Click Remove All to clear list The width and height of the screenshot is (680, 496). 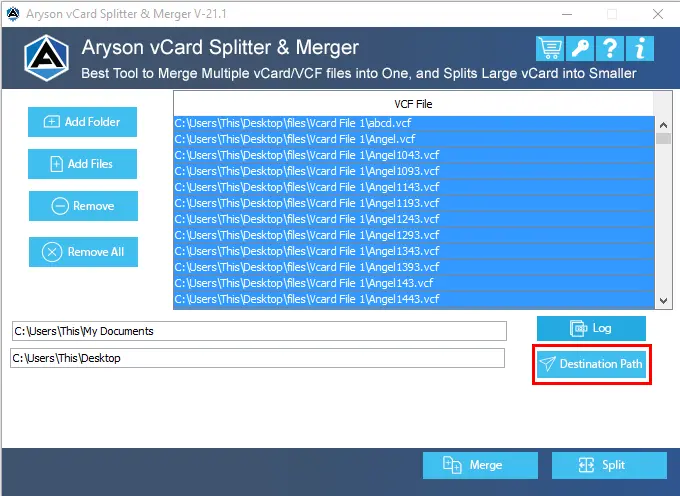83,252
